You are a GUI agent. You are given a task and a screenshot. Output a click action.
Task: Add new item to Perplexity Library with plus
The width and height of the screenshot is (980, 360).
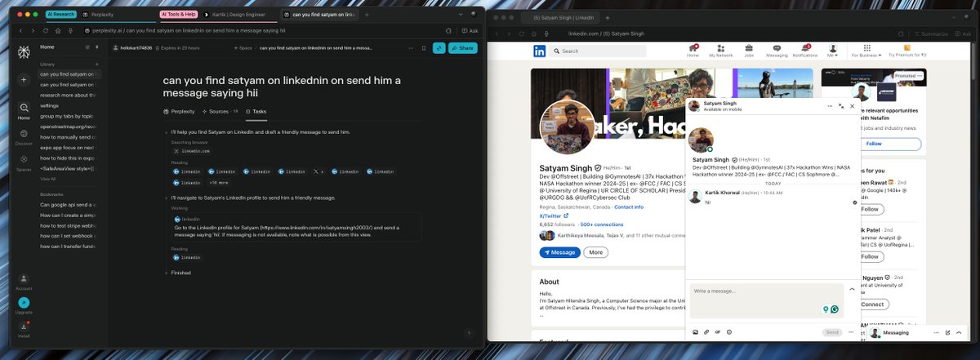pyautogui.click(x=97, y=63)
